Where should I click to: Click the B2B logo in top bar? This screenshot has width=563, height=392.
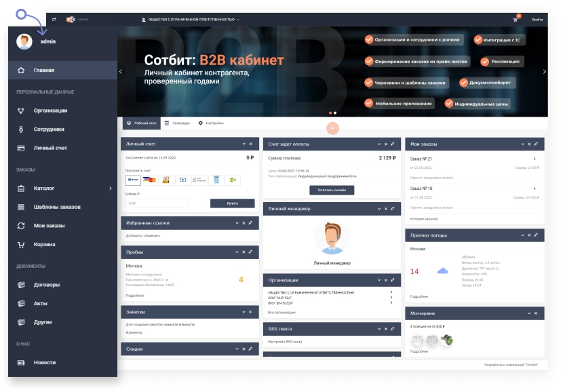click(71, 20)
